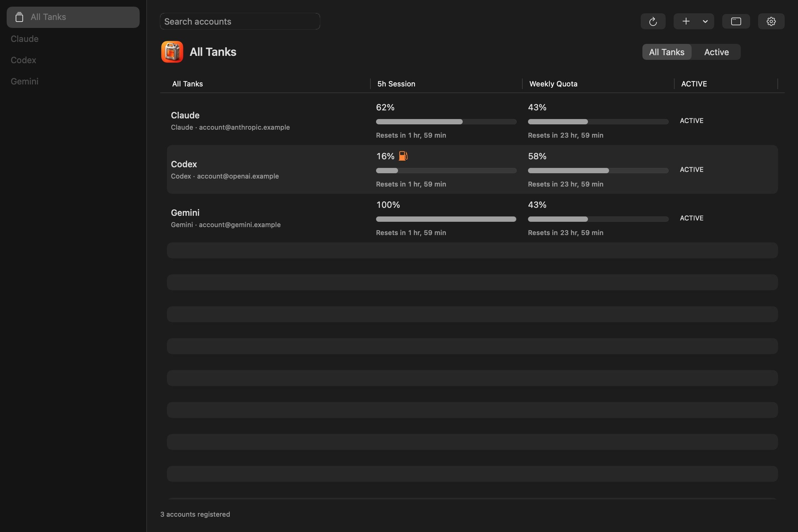Click Codex's 'Resets in 1 hr, 59 min' text
This screenshot has width=798, height=532.
pos(411,184)
